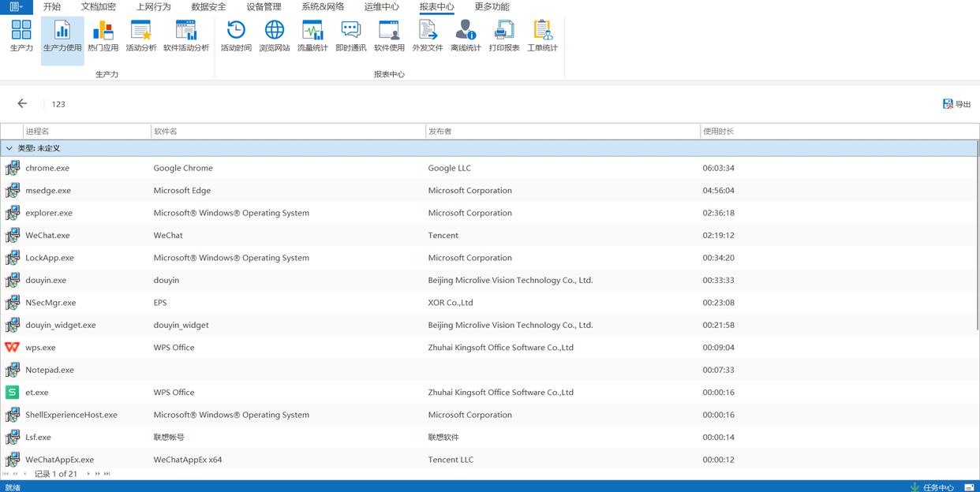The height and width of the screenshot is (492, 980).
Task: Open the application menu dropdown
Action: coord(16,7)
